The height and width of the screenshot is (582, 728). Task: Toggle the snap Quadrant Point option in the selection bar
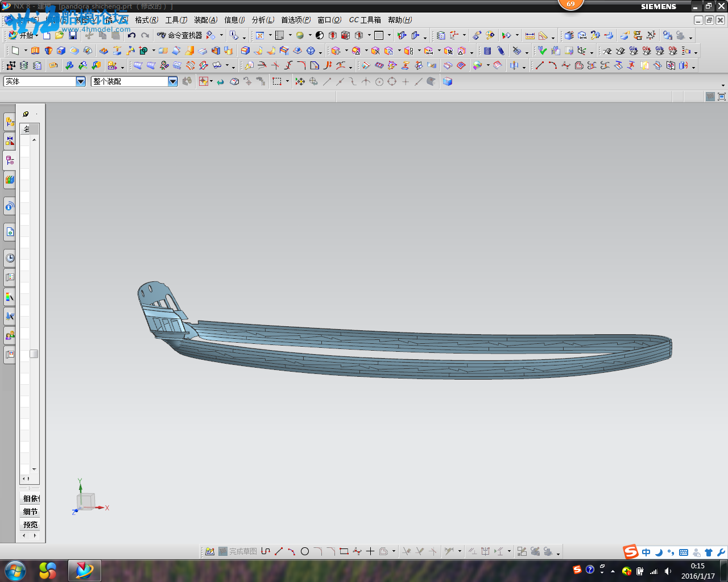tap(392, 81)
